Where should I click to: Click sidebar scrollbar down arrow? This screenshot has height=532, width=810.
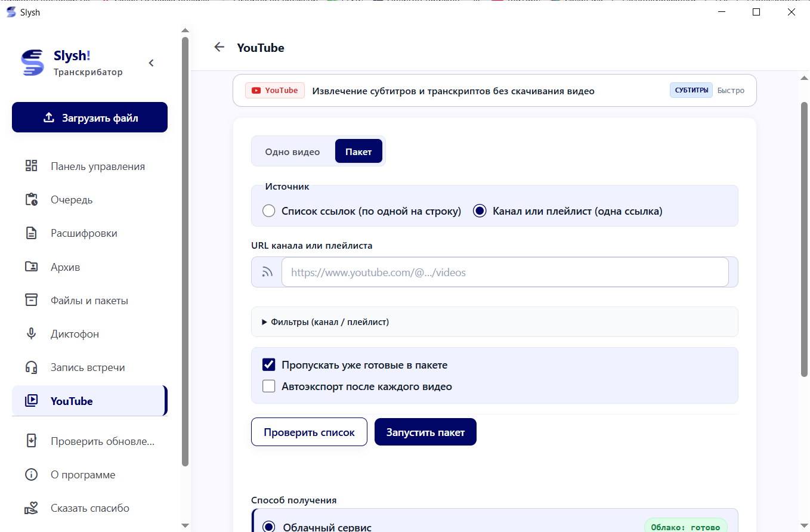[185, 525]
